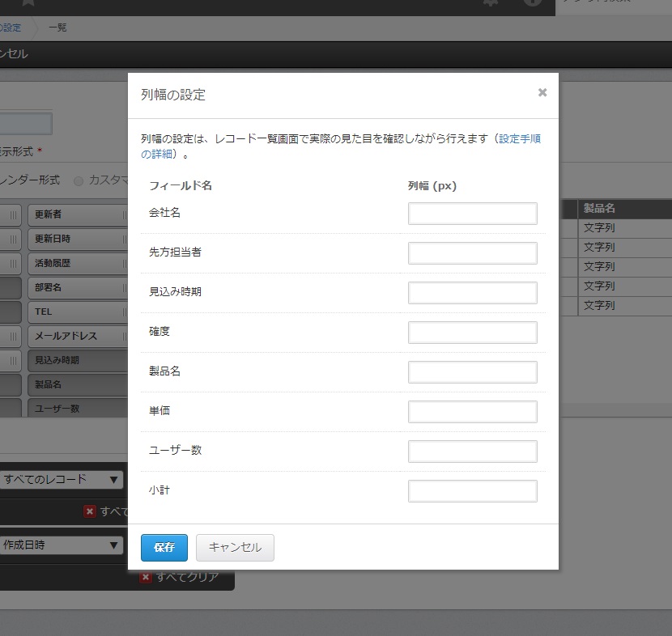Select the カスタマイズ radio button
Viewport: 672px width, 636px height.
pos(79,181)
